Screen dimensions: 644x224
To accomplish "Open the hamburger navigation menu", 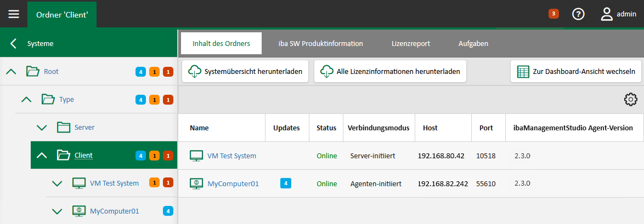I will tap(13, 14).
